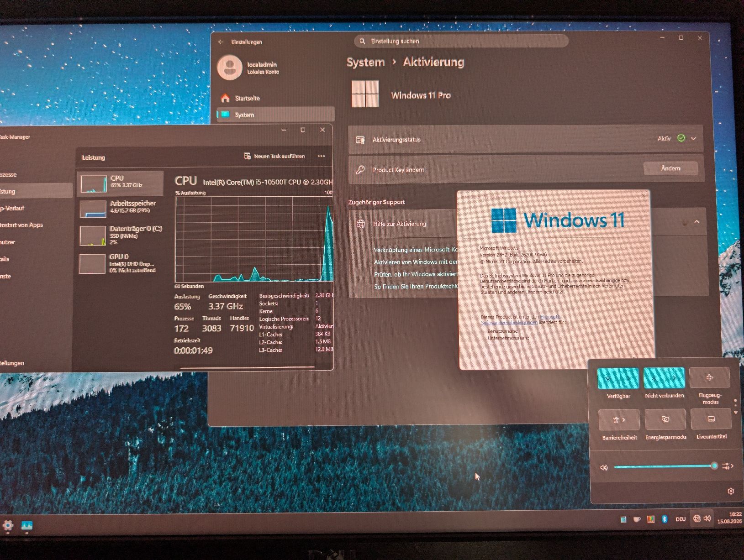This screenshot has width=744, height=560.
Task: Close the winver Windows 11 dialog
Action: 643,195
